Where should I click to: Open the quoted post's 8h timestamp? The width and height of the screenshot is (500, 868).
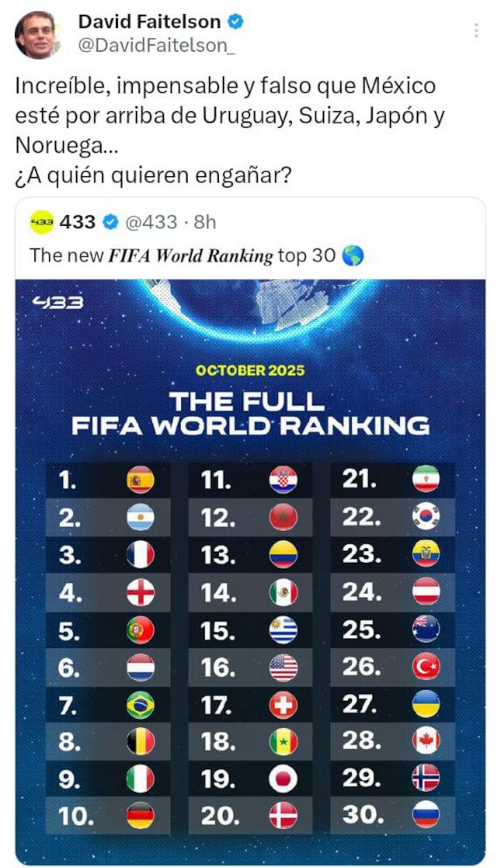[x=205, y=222]
